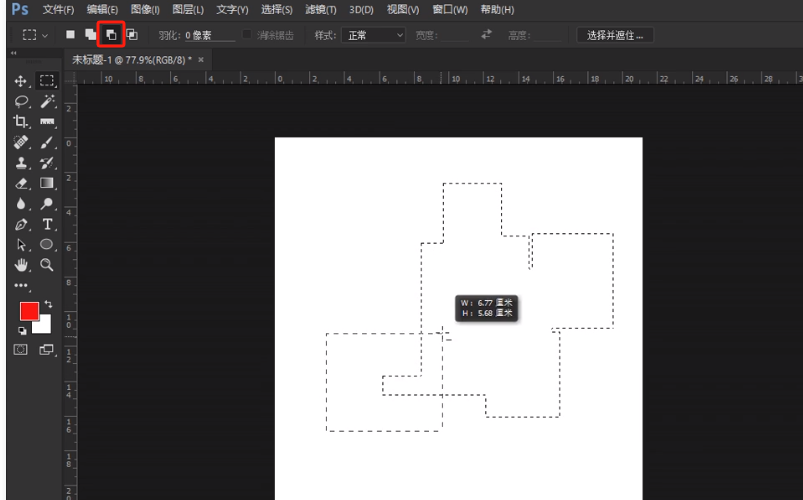Toggle Quick Mask mode icon

pos(20,350)
